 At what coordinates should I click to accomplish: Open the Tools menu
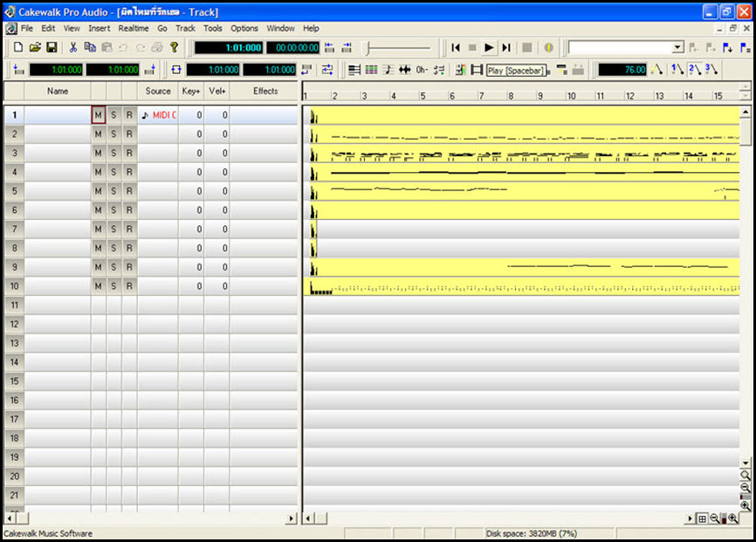click(213, 29)
